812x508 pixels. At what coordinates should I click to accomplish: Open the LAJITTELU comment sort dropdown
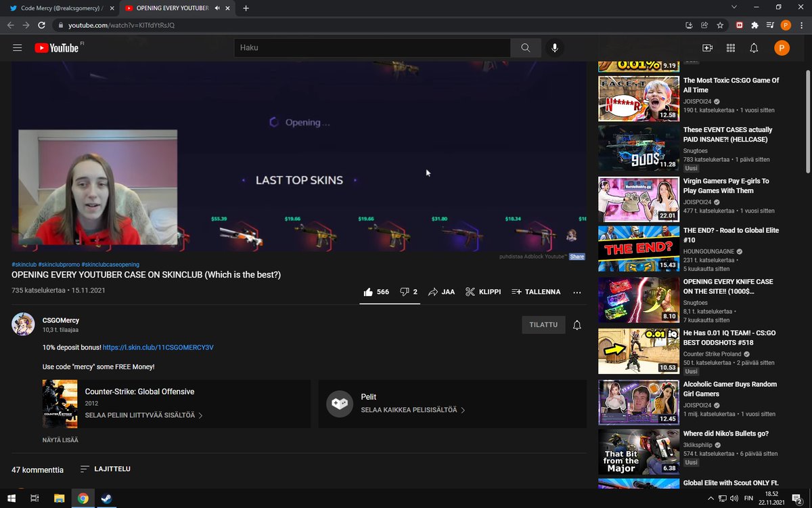[105, 469]
